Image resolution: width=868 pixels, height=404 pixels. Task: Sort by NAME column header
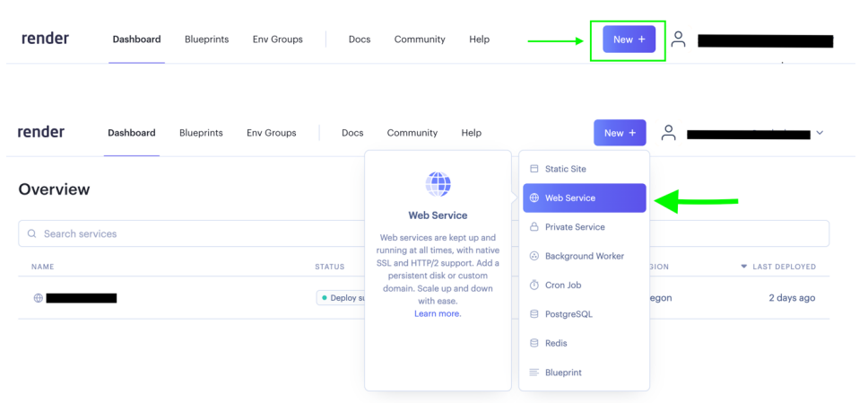click(x=43, y=267)
